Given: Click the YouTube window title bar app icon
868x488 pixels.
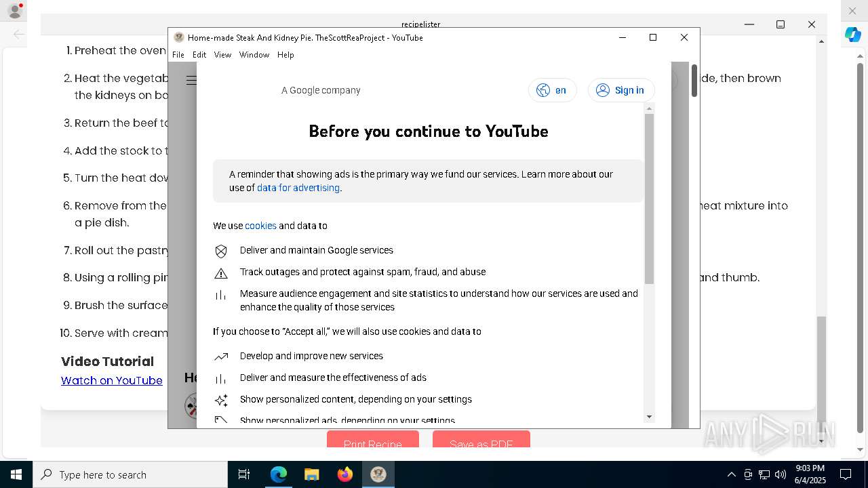Looking at the screenshot, I should pos(179,37).
